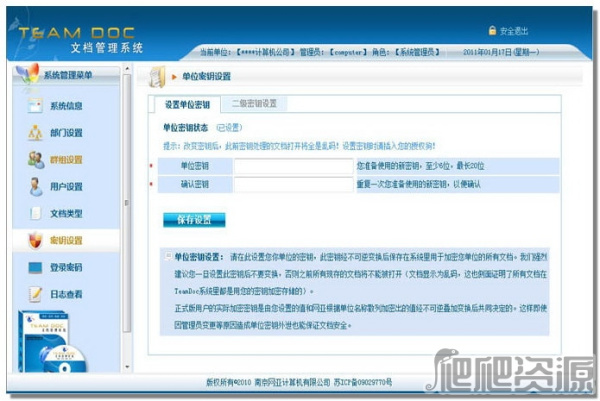Open 部门设置 via its sidebar icon

click(34, 133)
